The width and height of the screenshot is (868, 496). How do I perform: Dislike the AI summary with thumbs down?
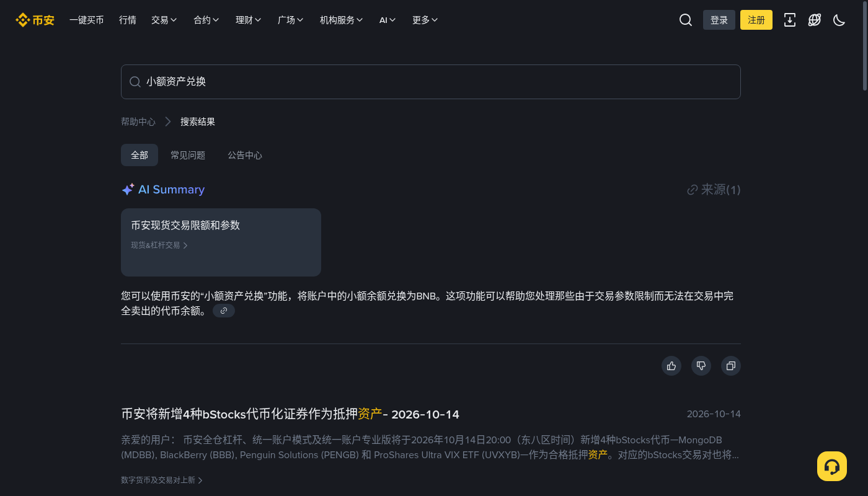pyautogui.click(x=701, y=366)
